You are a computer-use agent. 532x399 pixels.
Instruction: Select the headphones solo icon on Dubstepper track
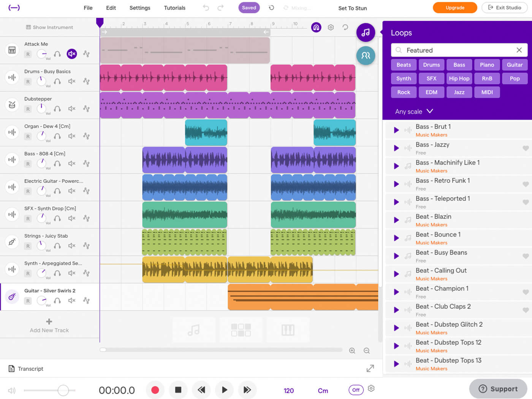57,109
